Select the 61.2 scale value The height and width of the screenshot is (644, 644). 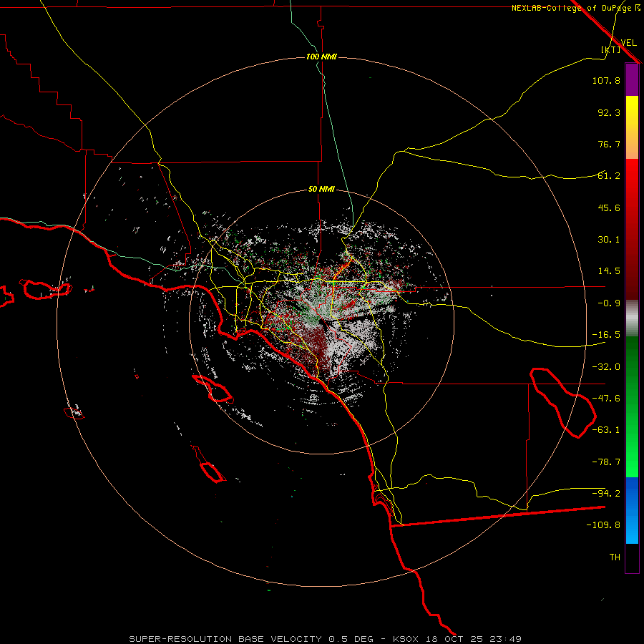(609, 176)
